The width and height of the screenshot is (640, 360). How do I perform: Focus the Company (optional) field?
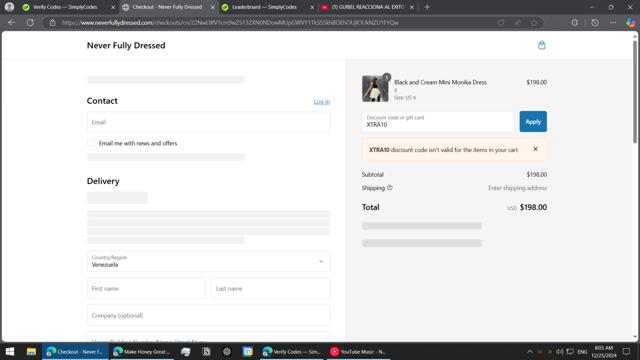(x=208, y=315)
